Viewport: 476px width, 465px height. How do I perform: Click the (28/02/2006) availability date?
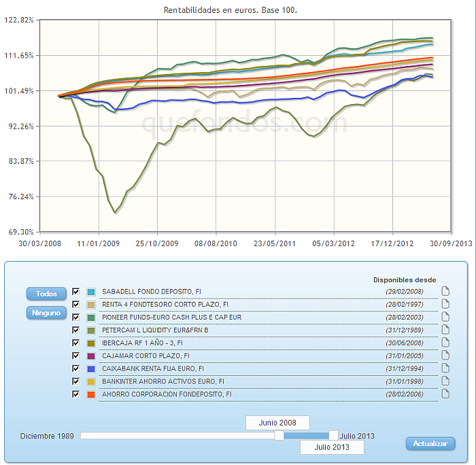point(405,394)
